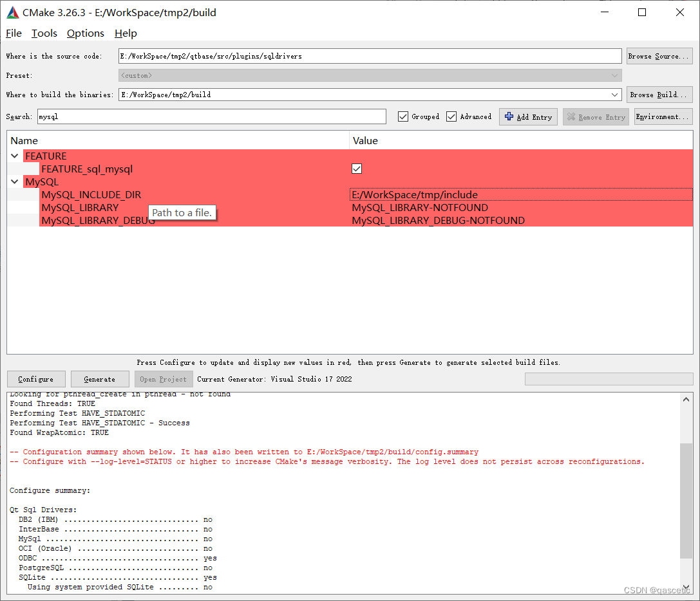Collapse the FEATURE group
This screenshot has height=601, width=700.
tap(15, 156)
